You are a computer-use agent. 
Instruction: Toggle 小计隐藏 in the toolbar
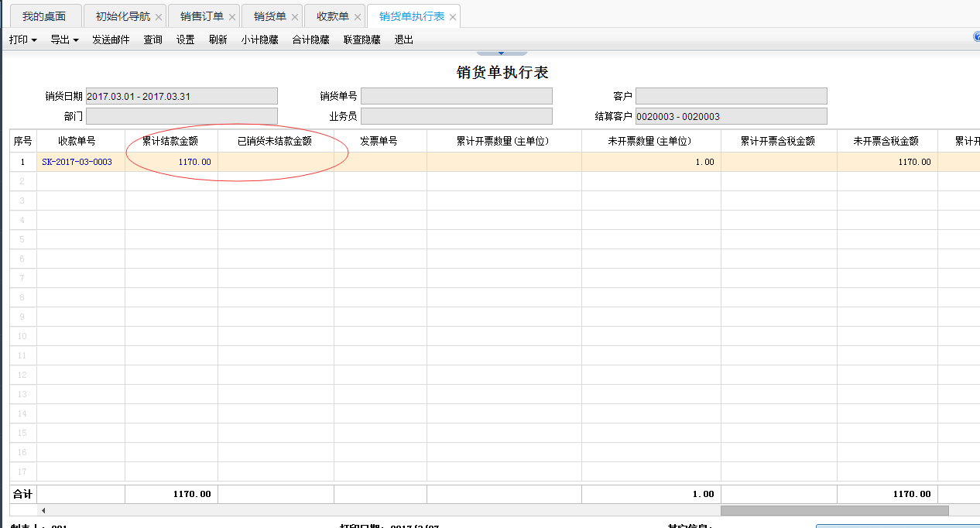coord(259,39)
